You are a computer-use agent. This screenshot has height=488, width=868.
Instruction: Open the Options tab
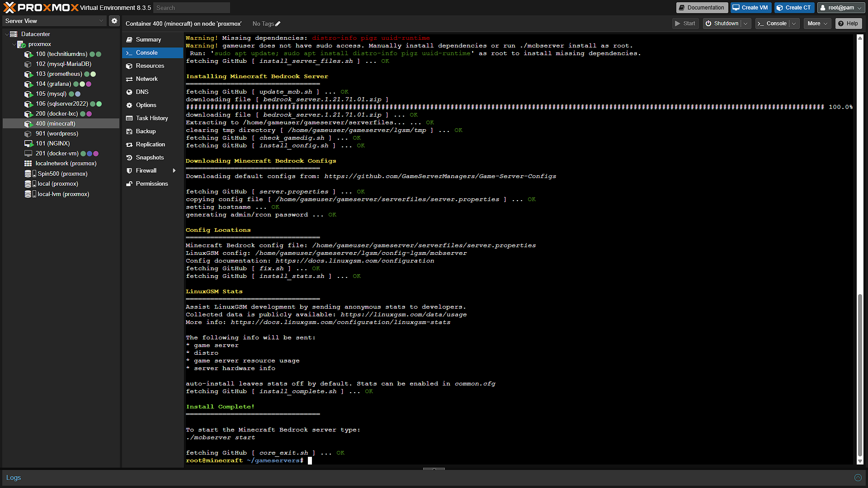(x=152, y=105)
